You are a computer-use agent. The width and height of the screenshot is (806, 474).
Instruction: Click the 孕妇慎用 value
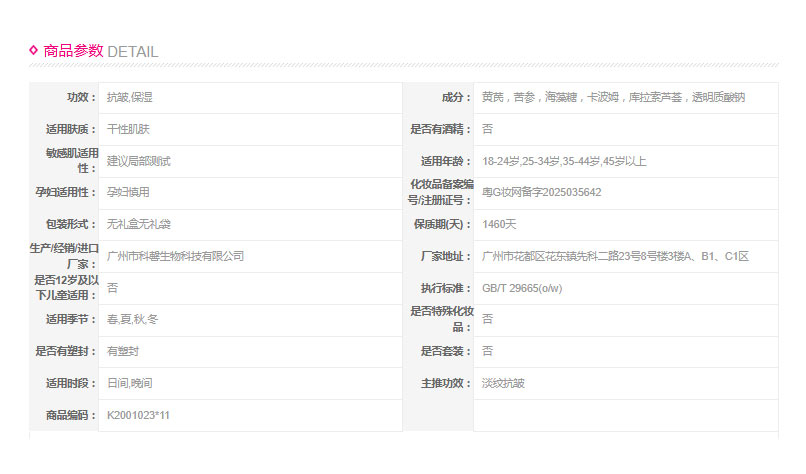pyautogui.click(x=128, y=192)
